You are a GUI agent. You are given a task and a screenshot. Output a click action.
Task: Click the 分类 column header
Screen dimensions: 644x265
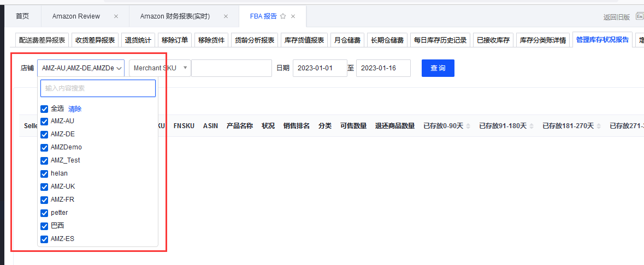point(325,126)
